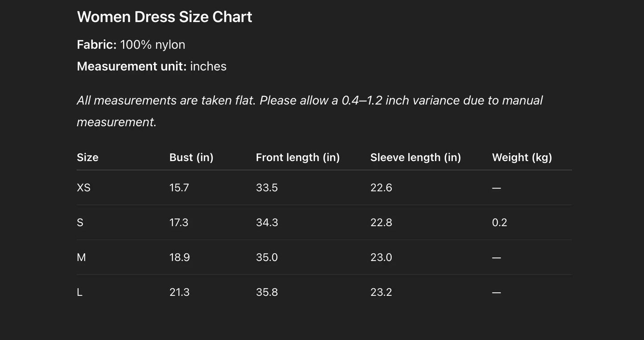Click the L sleeve length value 23.2
This screenshot has height=340, width=644.
381,292
